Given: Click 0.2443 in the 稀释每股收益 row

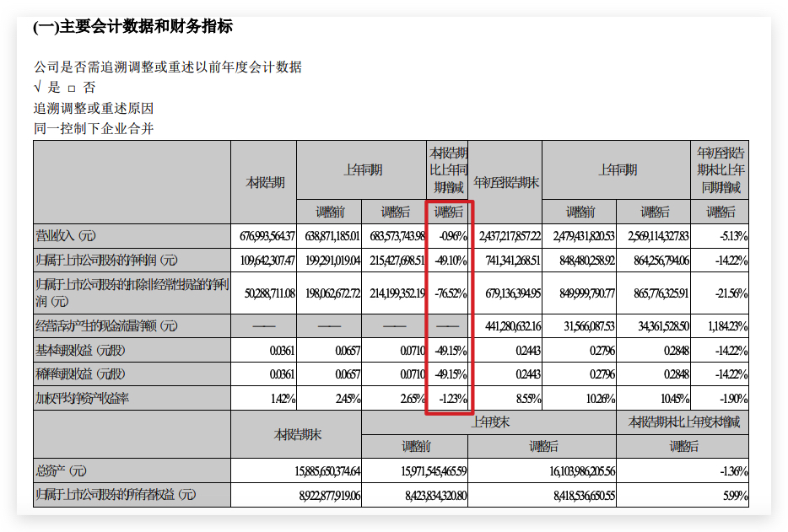Looking at the screenshot, I should pos(528,374).
